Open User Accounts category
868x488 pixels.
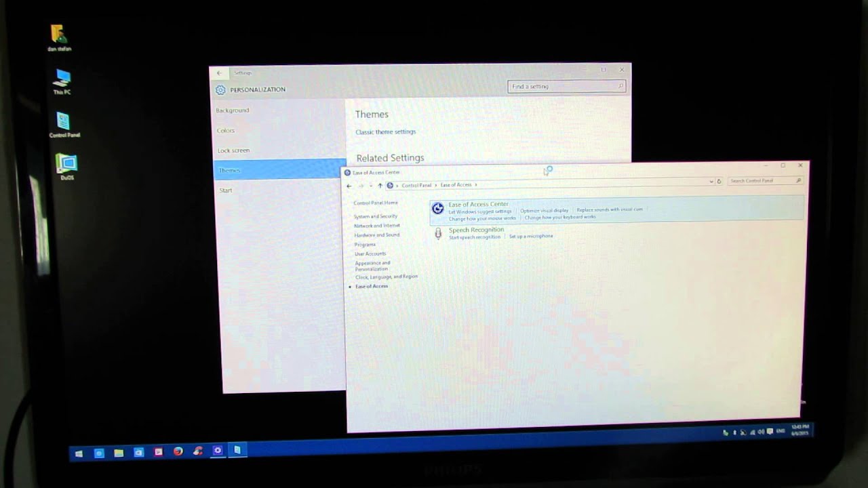370,254
